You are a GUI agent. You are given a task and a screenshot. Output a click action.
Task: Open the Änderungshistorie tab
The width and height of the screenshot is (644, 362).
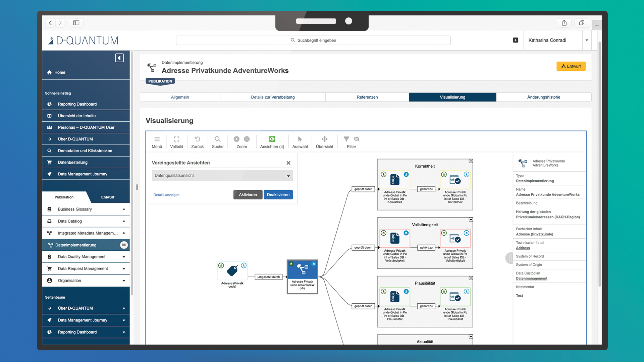(x=543, y=97)
